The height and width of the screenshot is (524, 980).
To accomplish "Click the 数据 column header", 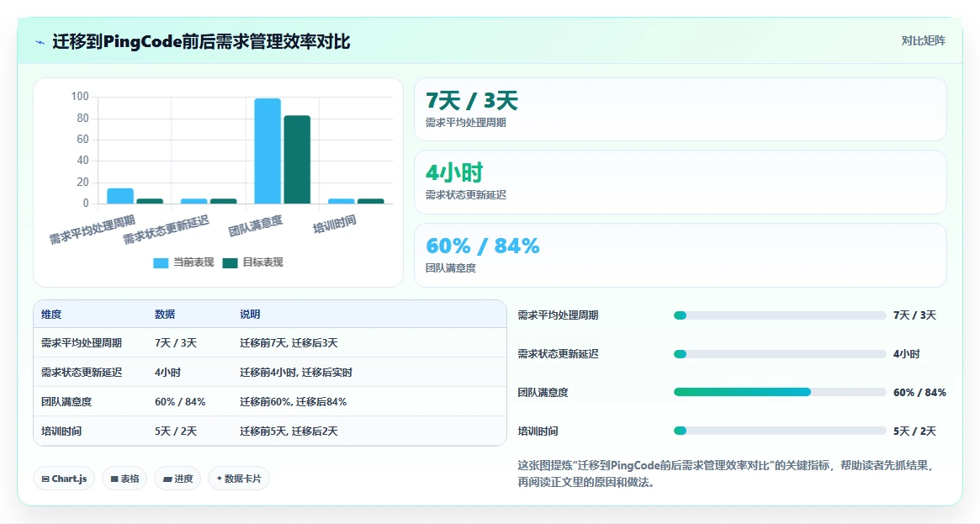I will pos(165,315).
